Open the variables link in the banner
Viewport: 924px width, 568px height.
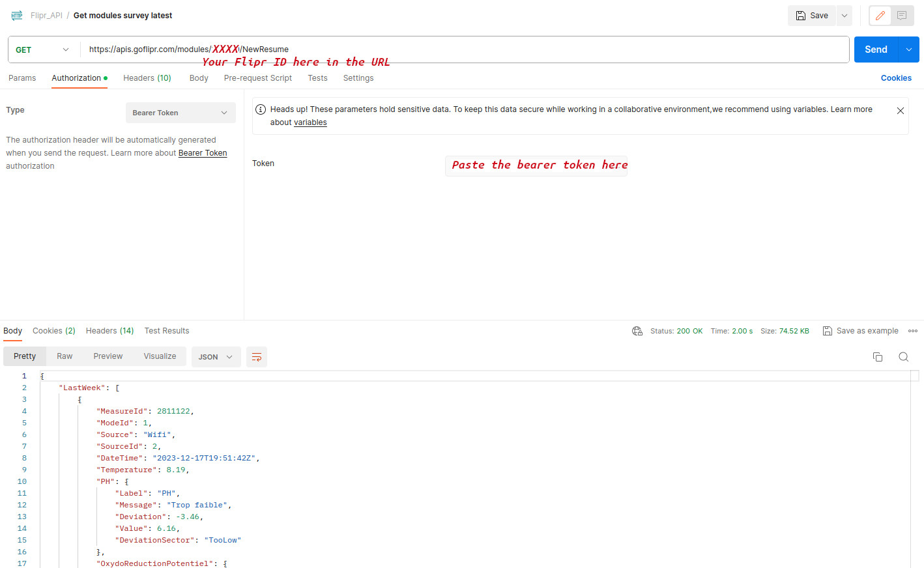coord(310,122)
